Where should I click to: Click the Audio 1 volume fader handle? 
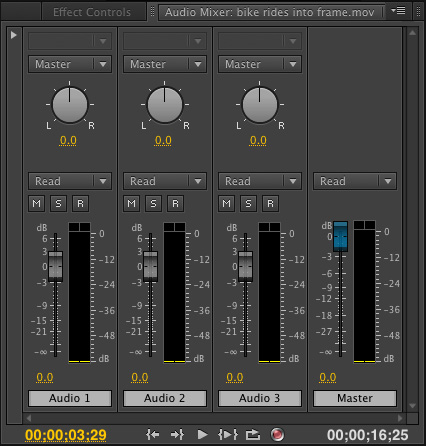coord(55,266)
